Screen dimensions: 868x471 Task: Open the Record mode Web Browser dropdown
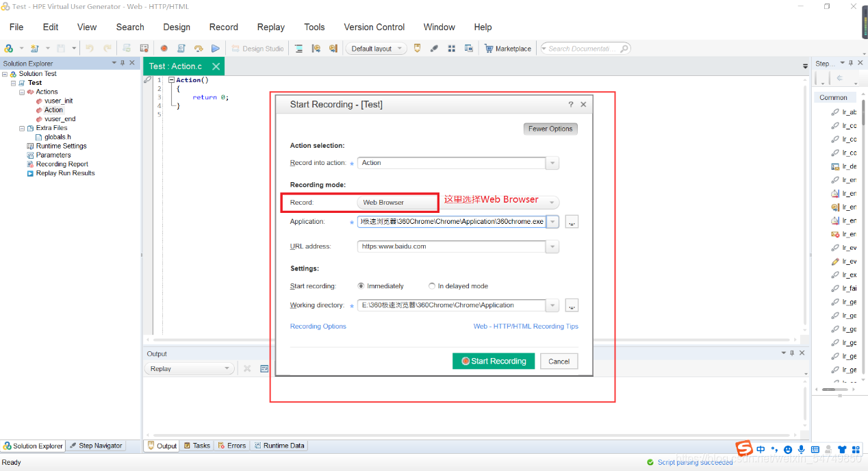tap(552, 203)
